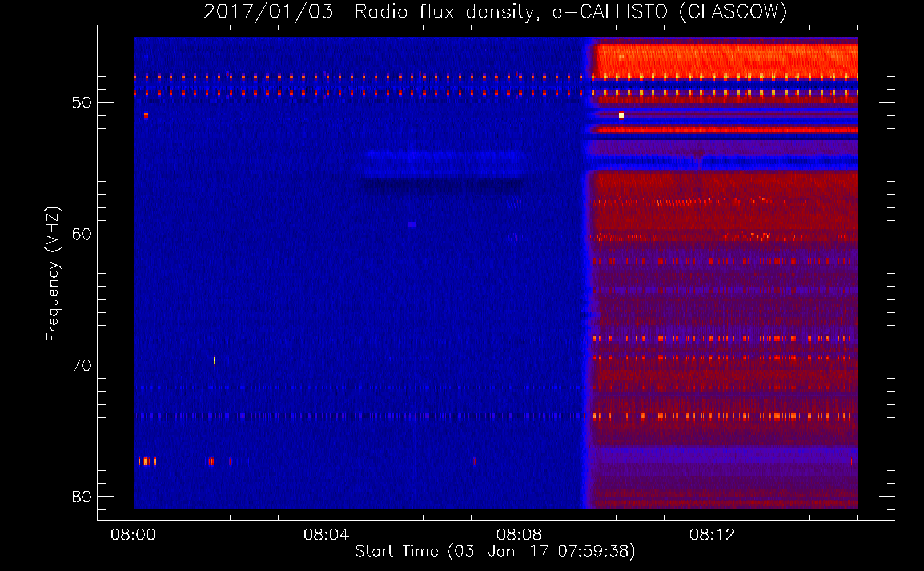924x571 pixels.
Task: Click the small blue square marker near 59 MHz
Action: (412, 224)
